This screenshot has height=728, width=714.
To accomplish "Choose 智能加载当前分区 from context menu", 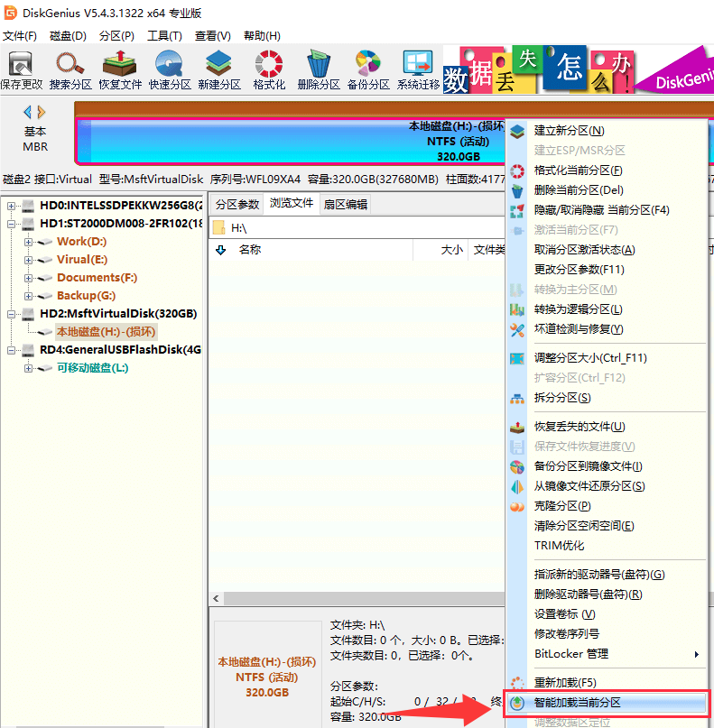I will (607, 703).
